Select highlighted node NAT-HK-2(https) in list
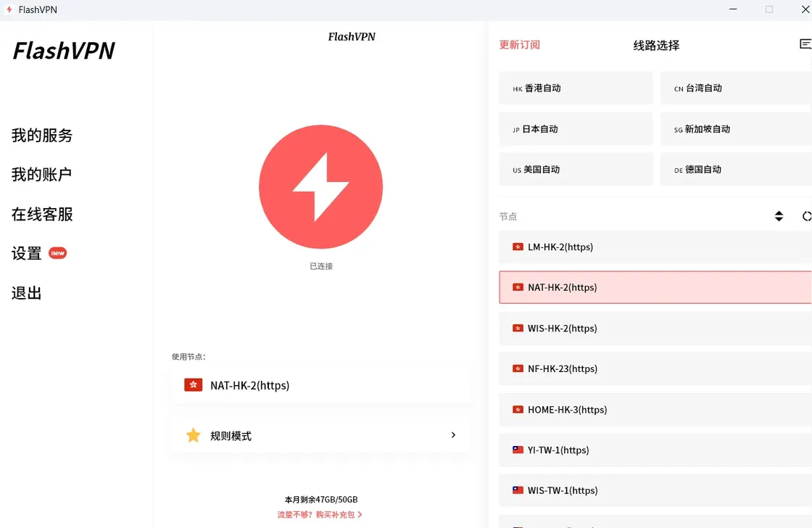812x528 pixels. point(655,287)
